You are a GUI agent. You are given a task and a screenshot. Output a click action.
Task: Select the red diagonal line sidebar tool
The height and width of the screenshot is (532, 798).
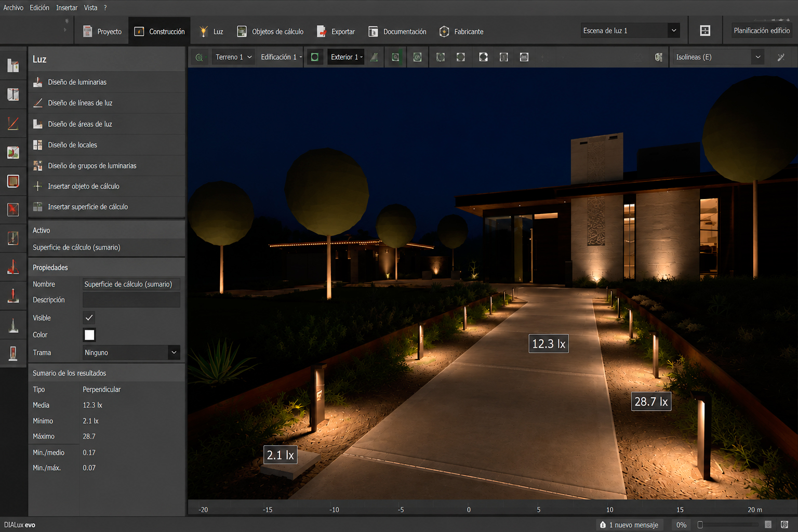point(13,123)
